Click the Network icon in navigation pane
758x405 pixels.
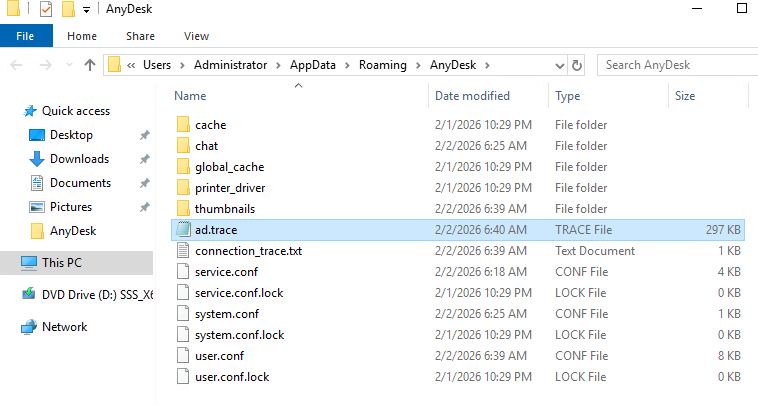point(29,327)
